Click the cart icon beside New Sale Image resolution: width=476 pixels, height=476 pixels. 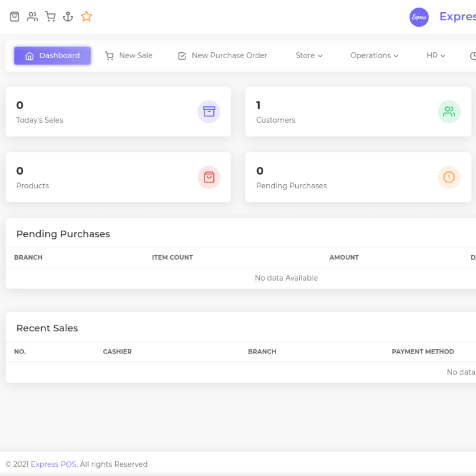coord(109,56)
